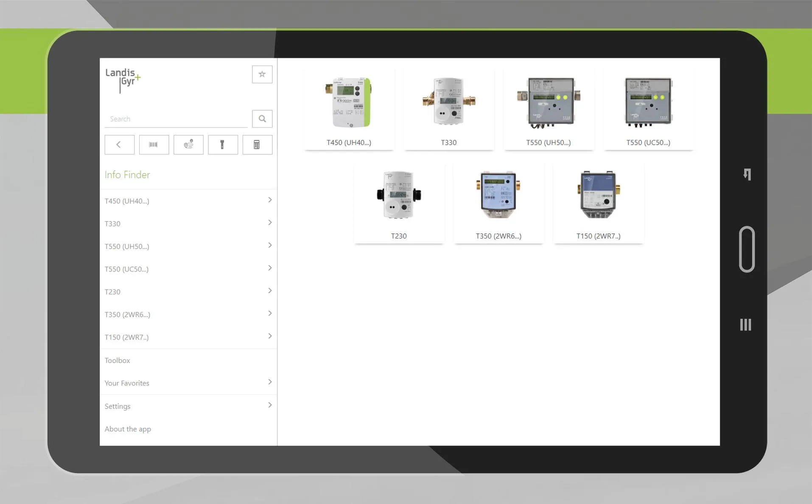
Task: Select T450 (UH40...) in the sidebar list
Action: [188, 201]
